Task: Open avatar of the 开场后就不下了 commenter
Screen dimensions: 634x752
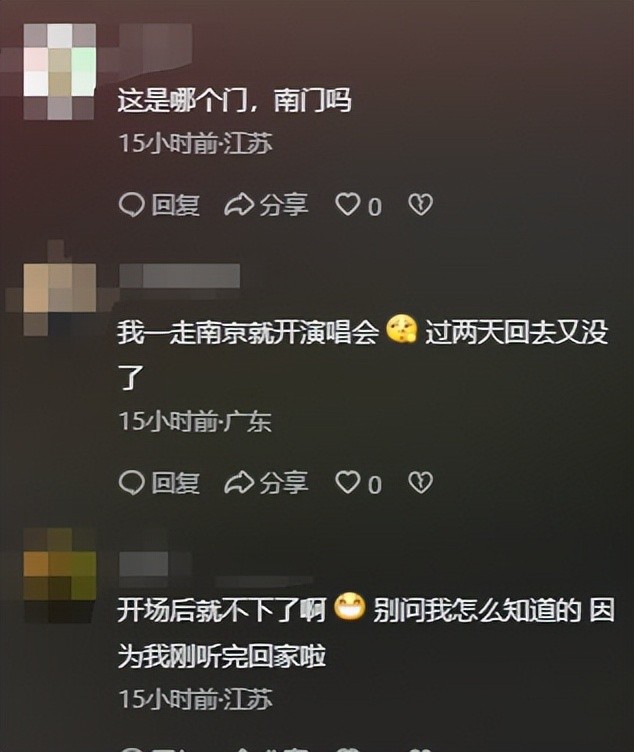Action: click(59, 576)
